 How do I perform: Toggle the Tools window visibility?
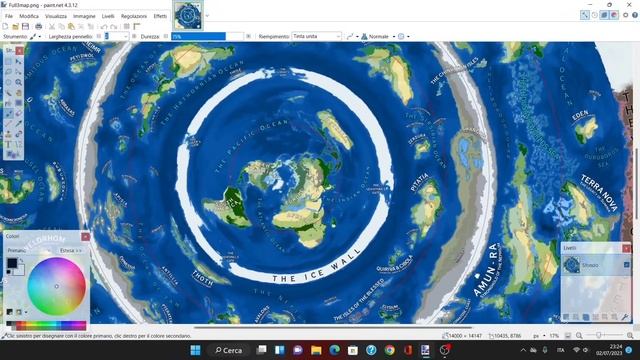click(x=585, y=15)
